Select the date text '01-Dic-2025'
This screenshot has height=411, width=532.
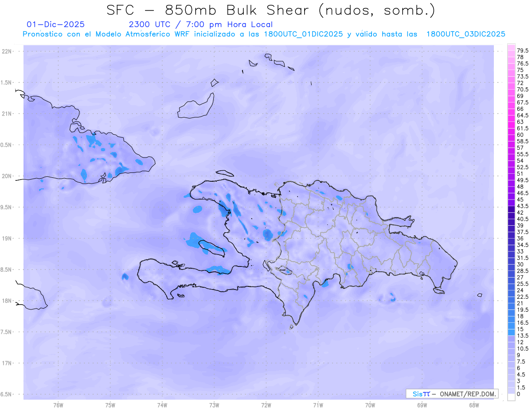[56, 24]
